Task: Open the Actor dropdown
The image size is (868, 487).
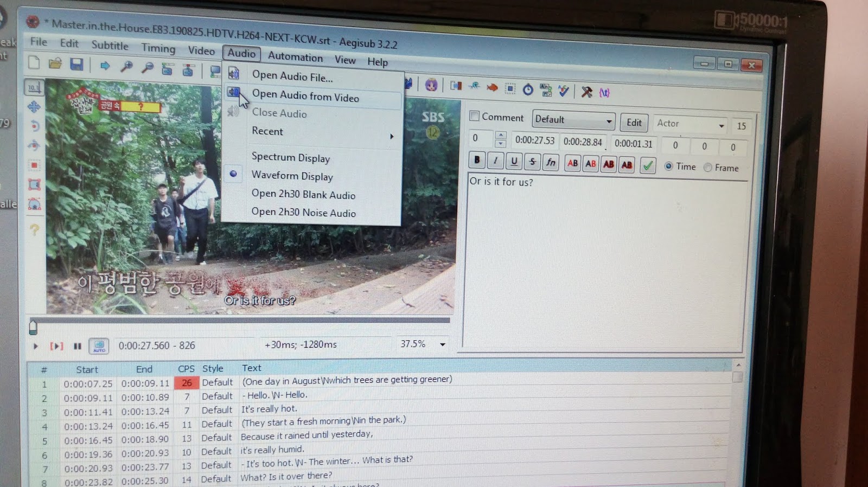Action: 690,124
